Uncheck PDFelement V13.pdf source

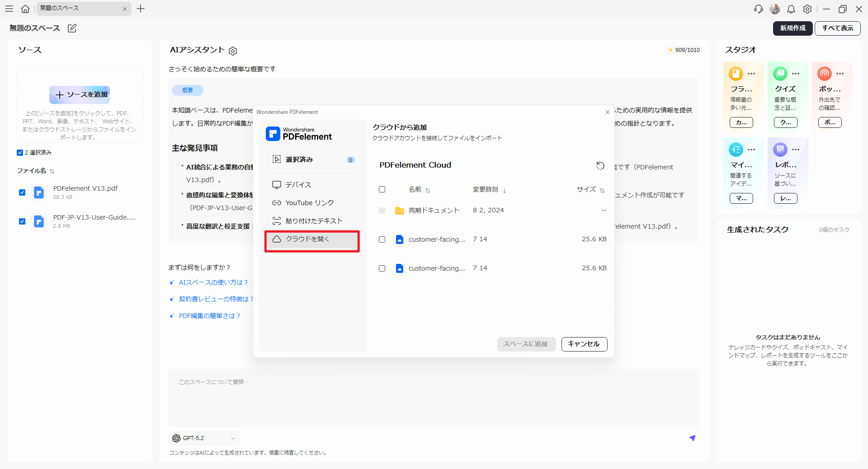click(x=22, y=192)
